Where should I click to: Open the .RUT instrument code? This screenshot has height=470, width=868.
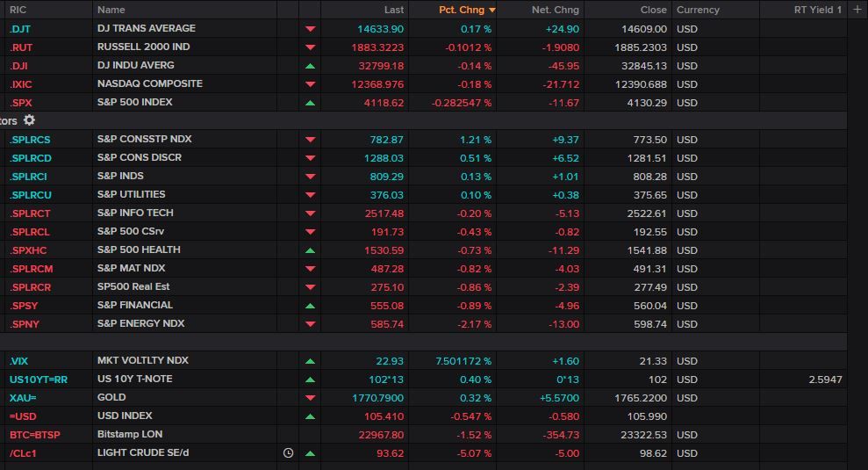[x=21, y=47]
